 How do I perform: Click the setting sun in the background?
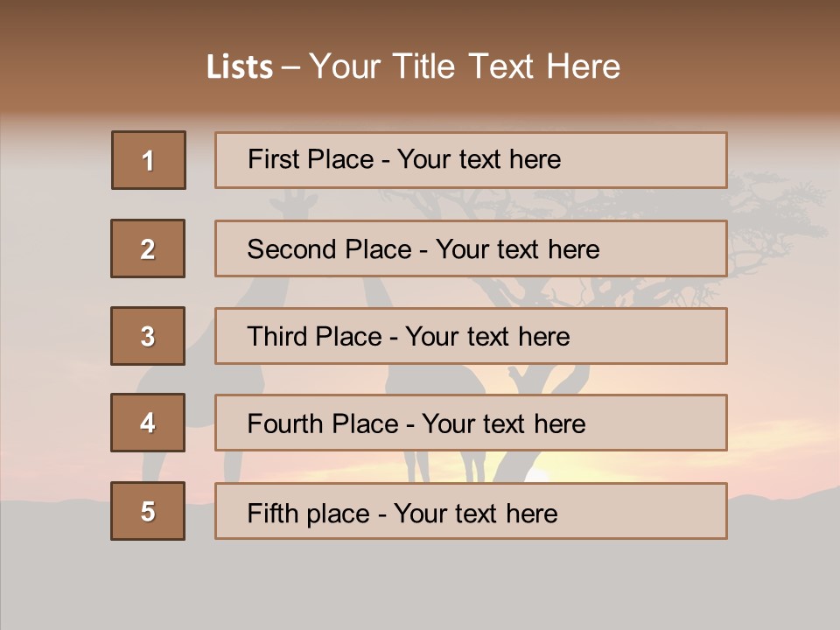[x=535, y=475]
